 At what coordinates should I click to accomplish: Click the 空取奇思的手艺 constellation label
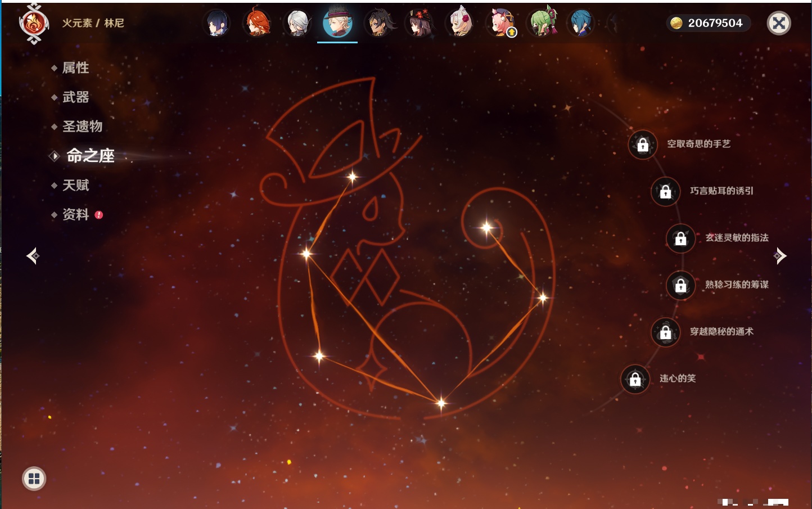coord(699,144)
